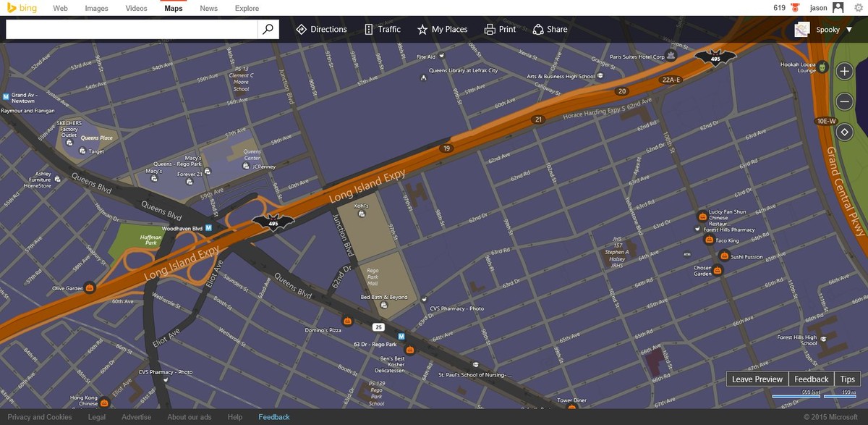The image size is (868, 425).
Task: Click the Leave Preview button
Action: pyautogui.click(x=757, y=379)
